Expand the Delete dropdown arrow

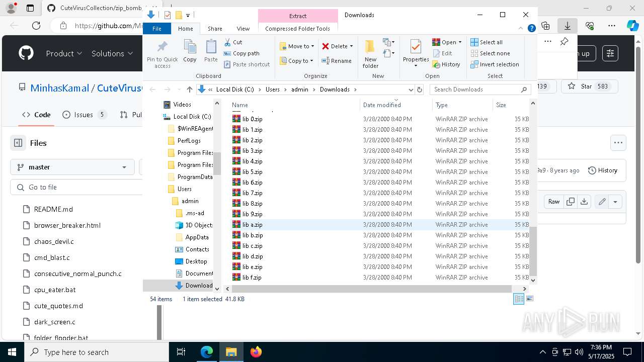point(351,46)
